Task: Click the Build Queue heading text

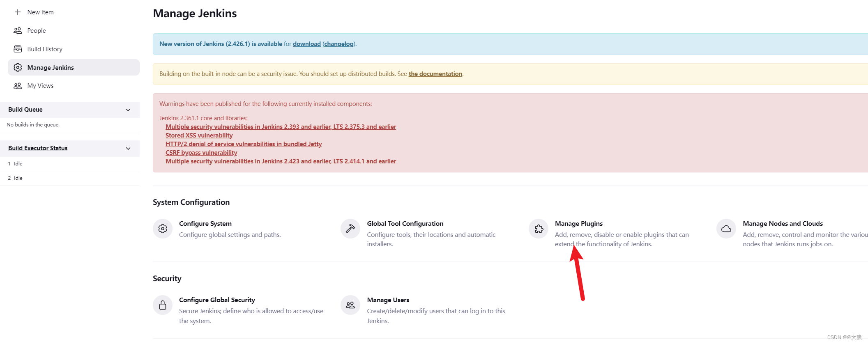Action: tap(25, 110)
